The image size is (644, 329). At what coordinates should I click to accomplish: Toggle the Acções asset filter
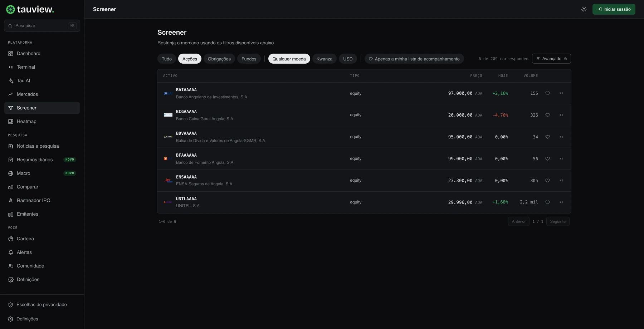190,59
